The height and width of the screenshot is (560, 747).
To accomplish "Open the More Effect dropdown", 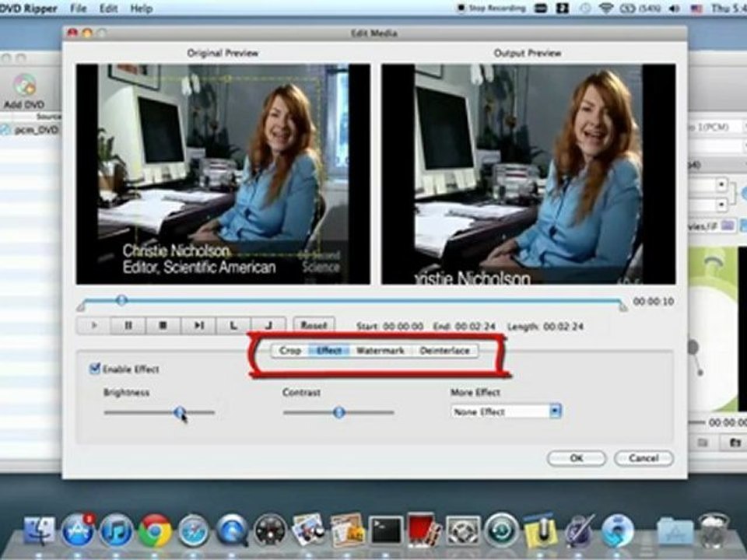I will (506, 411).
